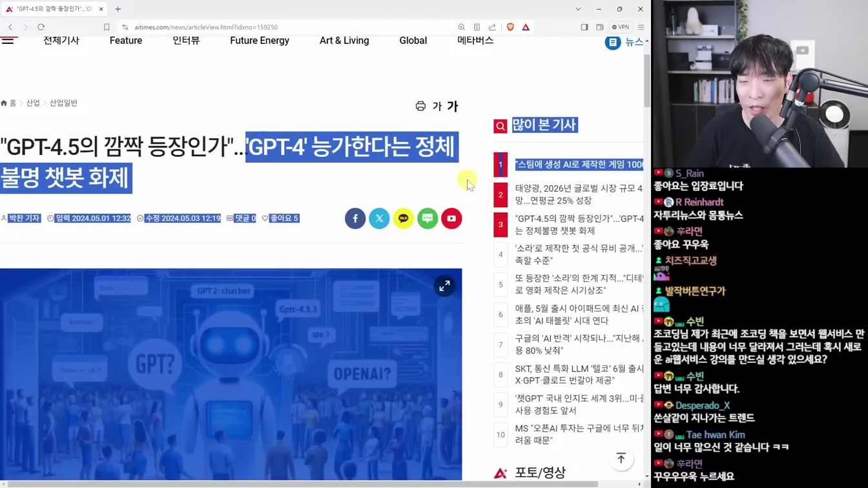
Task: Open the Future Energy menu item
Action: tap(260, 41)
